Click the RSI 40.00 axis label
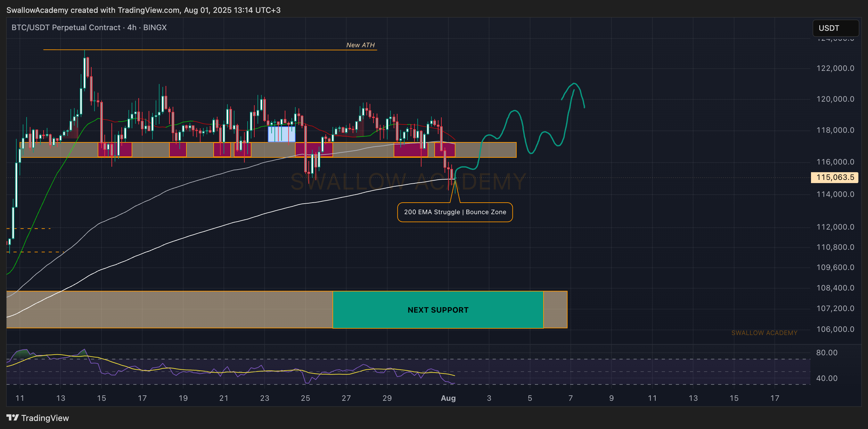The image size is (868, 429). (x=827, y=378)
